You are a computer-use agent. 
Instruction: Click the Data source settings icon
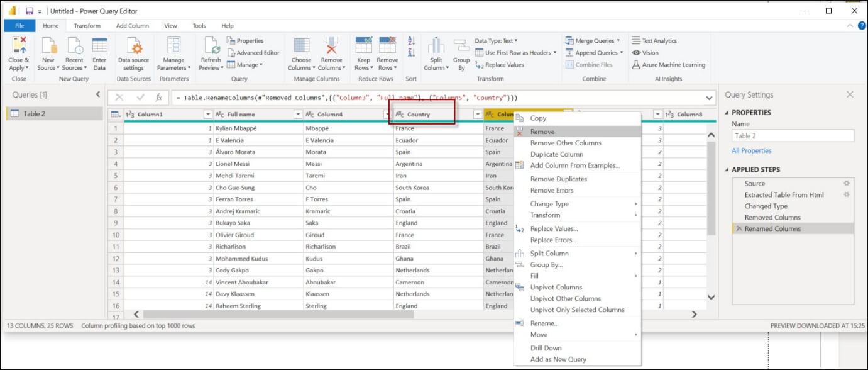pos(133,47)
